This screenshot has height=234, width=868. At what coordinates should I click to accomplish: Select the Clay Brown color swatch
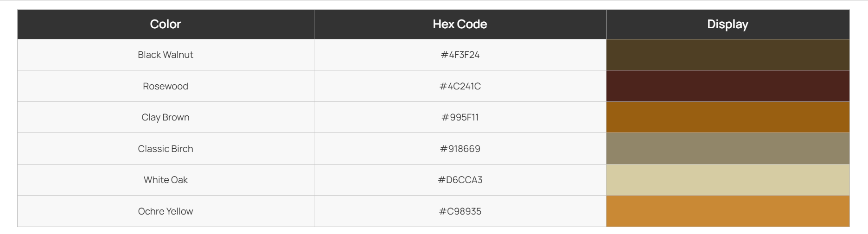pyautogui.click(x=728, y=117)
